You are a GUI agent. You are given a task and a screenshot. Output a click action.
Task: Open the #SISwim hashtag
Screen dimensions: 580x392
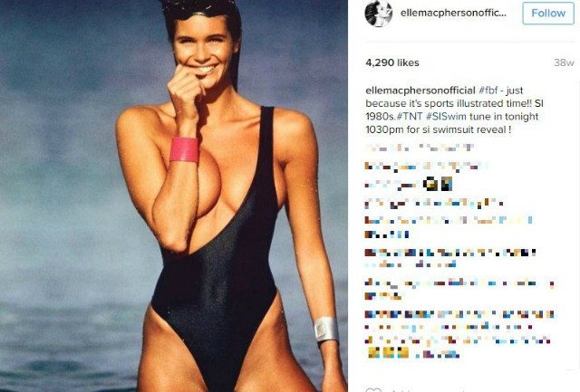446,117
